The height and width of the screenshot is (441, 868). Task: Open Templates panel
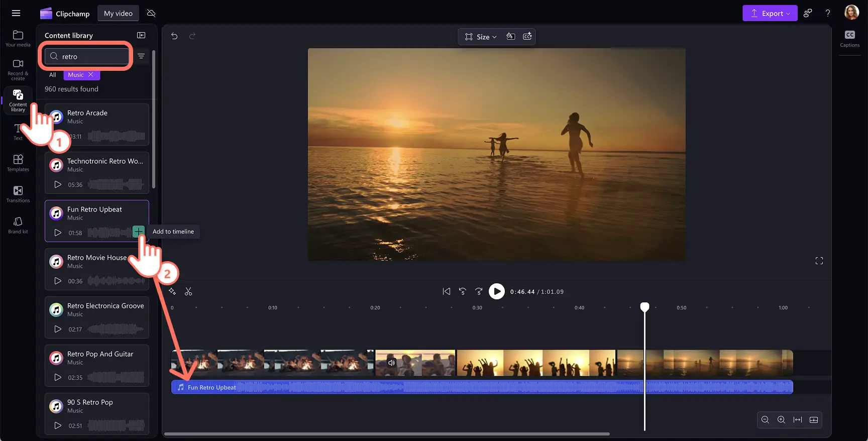(18, 163)
